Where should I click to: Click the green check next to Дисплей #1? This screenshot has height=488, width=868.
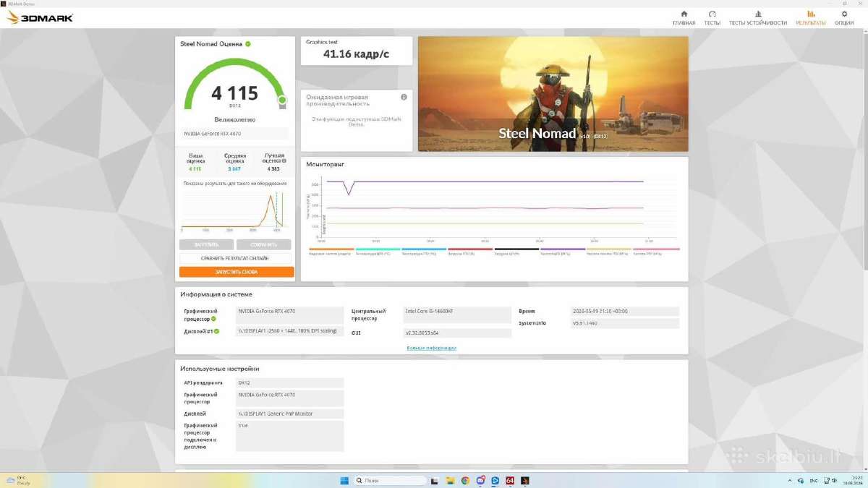[217, 331]
